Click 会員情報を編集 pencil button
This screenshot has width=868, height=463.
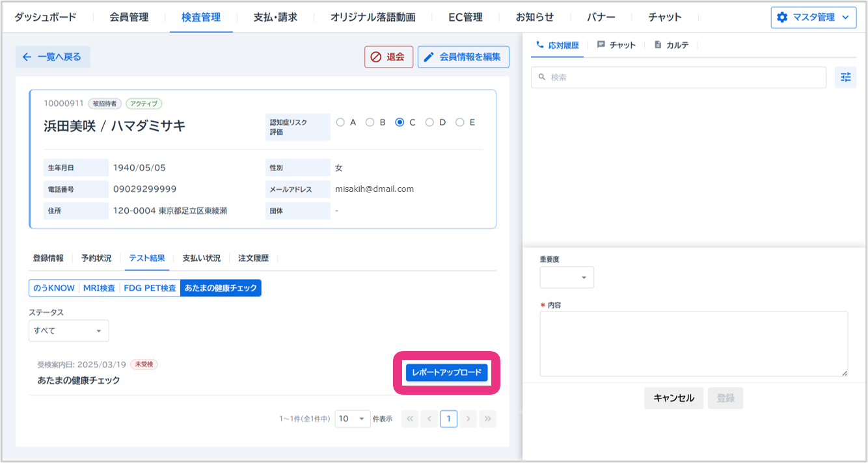463,57
